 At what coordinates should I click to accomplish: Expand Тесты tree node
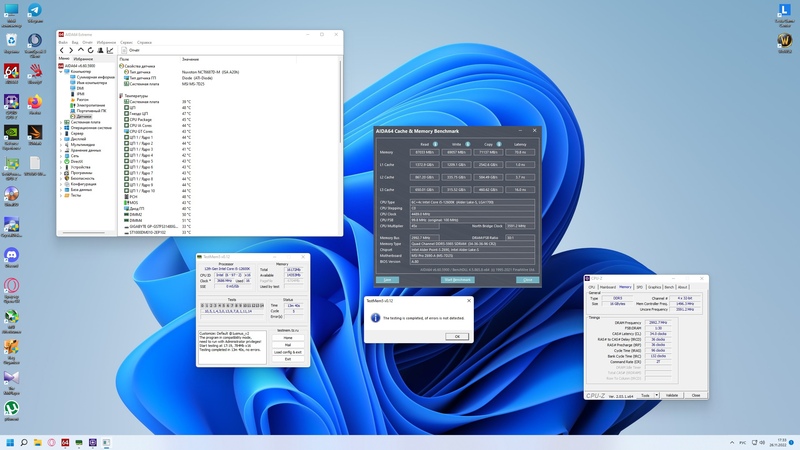(61, 195)
